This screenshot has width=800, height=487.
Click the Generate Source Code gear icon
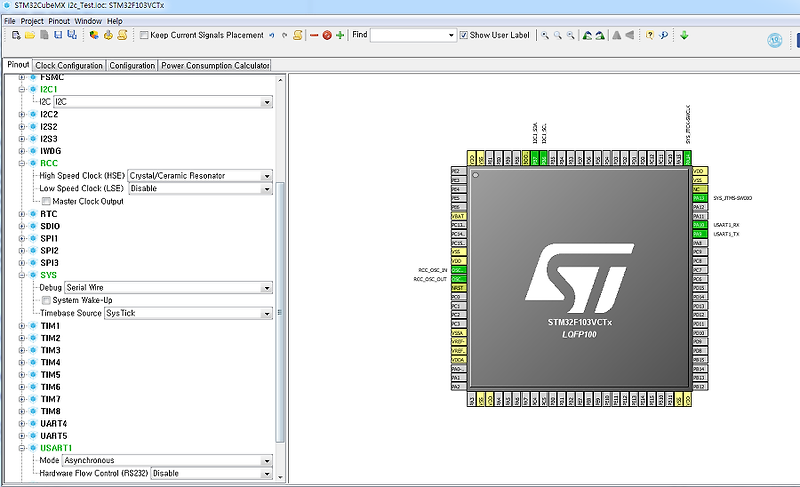pyautogui.click(x=108, y=35)
